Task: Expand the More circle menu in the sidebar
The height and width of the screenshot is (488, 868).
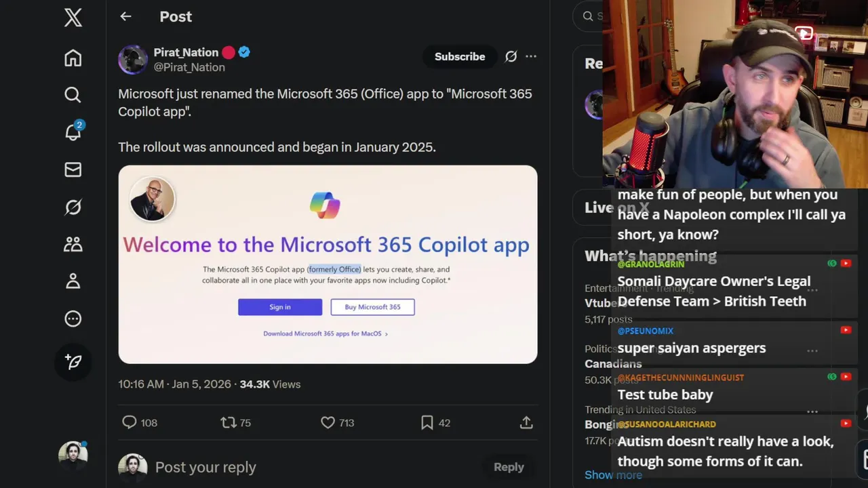Action: [73, 319]
